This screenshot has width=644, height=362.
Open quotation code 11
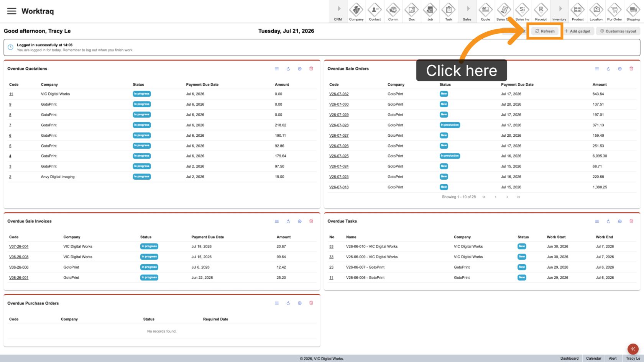[11, 94]
